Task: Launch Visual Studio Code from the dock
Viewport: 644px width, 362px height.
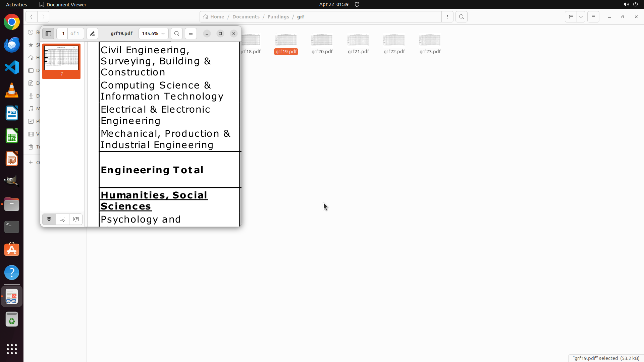Action: coord(12,67)
